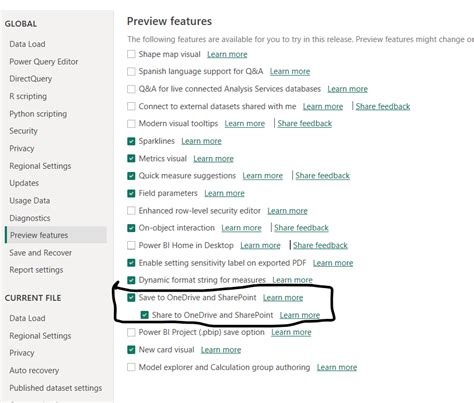Enable Modern visual tooltips checkbox

(x=131, y=124)
